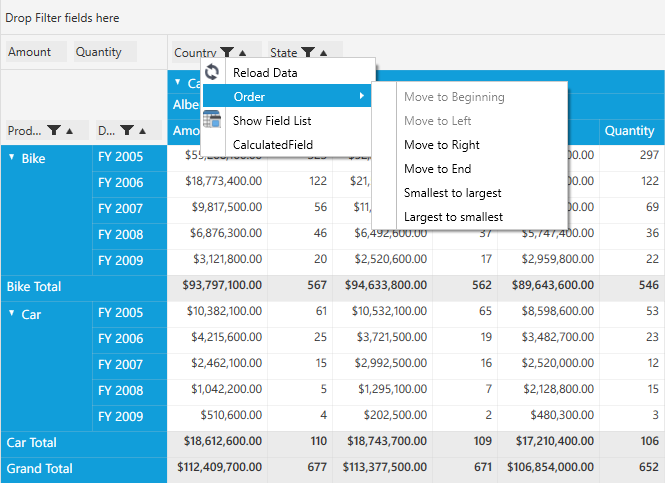Click disabled Move to Left entry
The height and width of the screenshot is (483, 665).
click(470, 121)
